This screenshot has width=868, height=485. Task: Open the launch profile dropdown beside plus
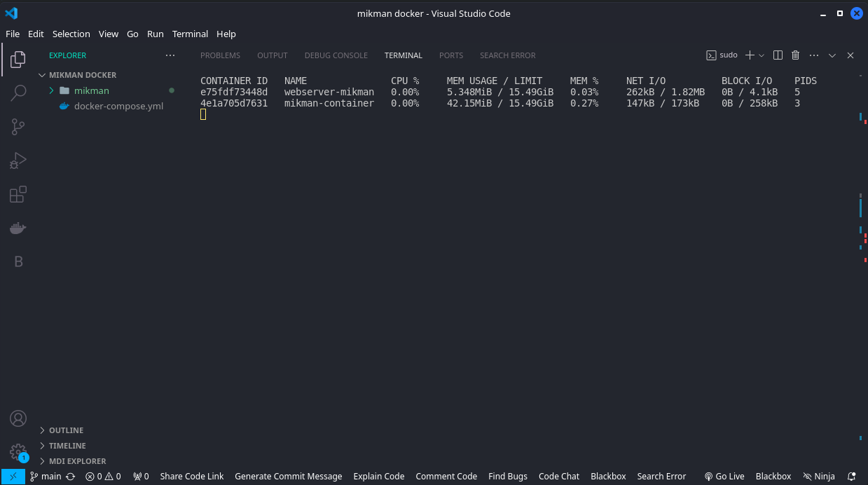(x=762, y=55)
